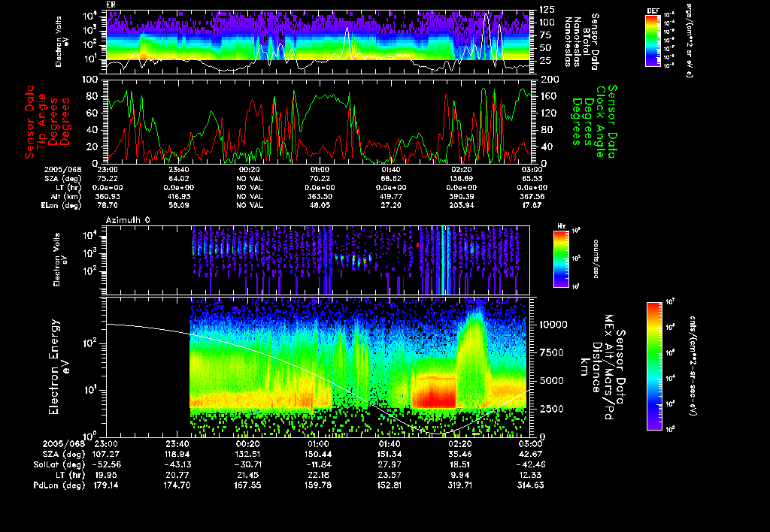Click the Hz counts color bar

coord(561,258)
